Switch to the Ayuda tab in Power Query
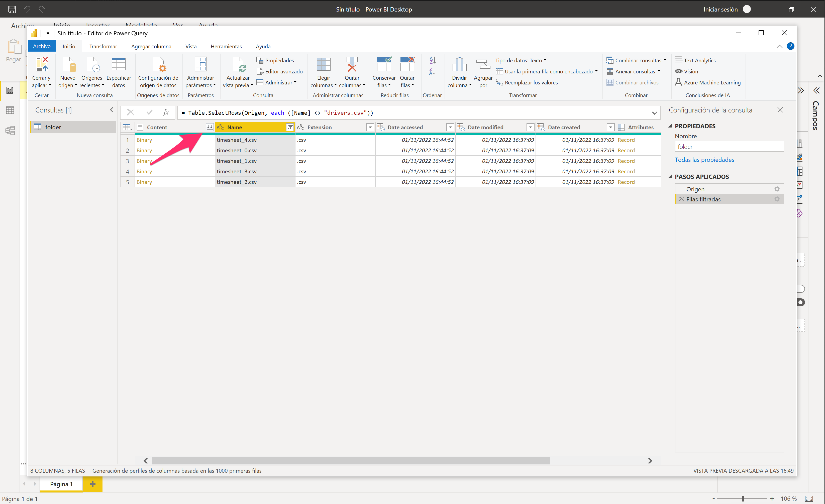This screenshot has width=825, height=504. [x=263, y=46]
